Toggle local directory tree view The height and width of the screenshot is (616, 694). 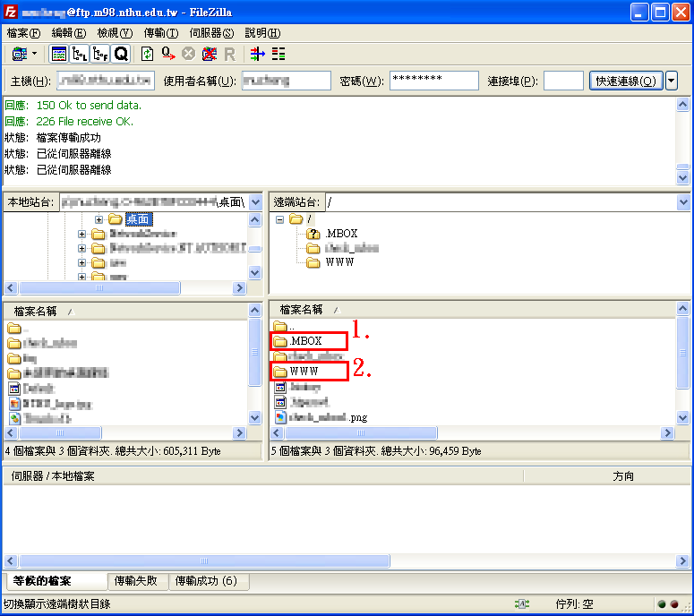pos(79,54)
